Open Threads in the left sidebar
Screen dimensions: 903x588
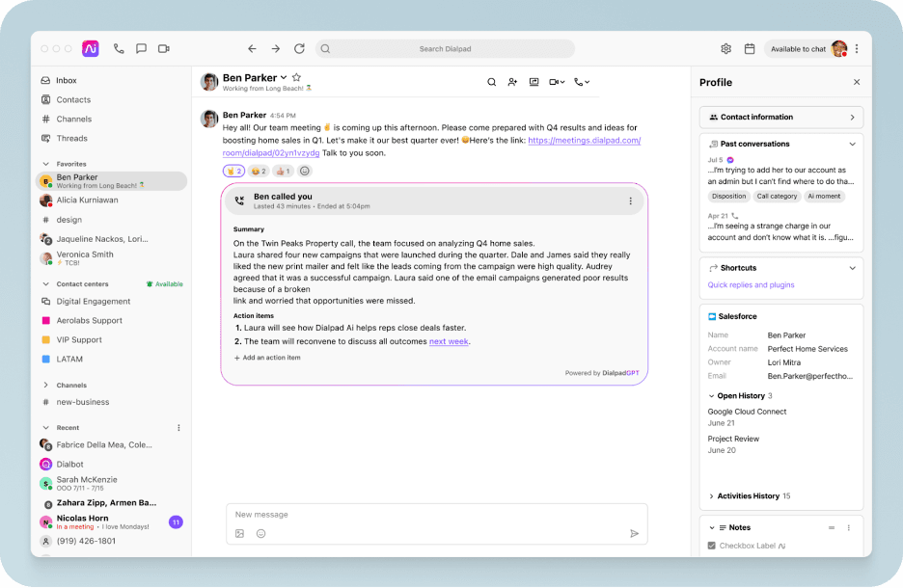[x=71, y=138]
